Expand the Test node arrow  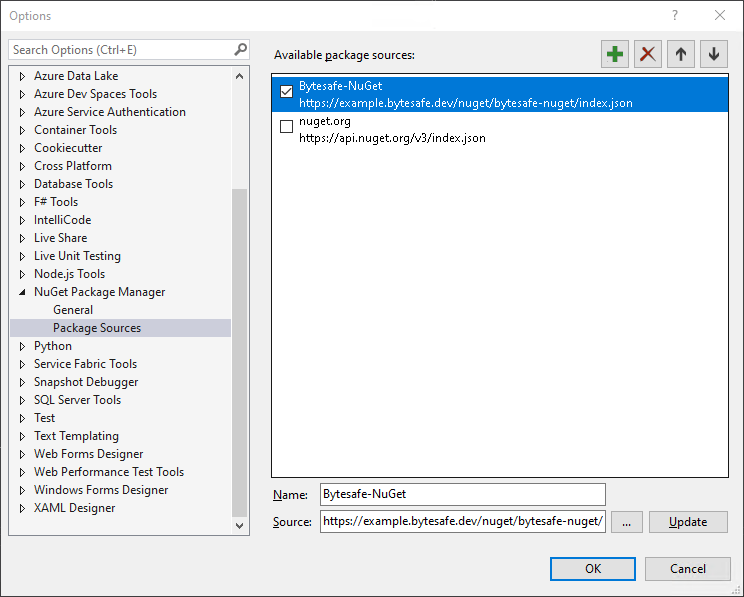pyautogui.click(x=22, y=418)
